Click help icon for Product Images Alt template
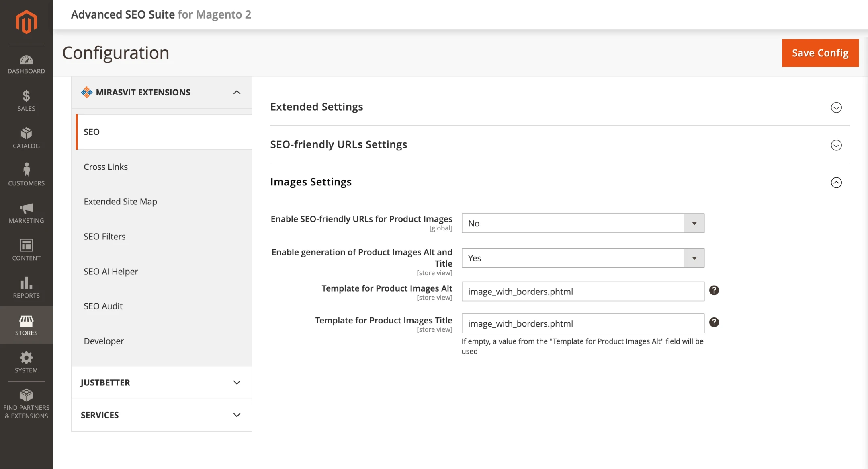This screenshot has height=469, width=868. click(x=714, y=290)
